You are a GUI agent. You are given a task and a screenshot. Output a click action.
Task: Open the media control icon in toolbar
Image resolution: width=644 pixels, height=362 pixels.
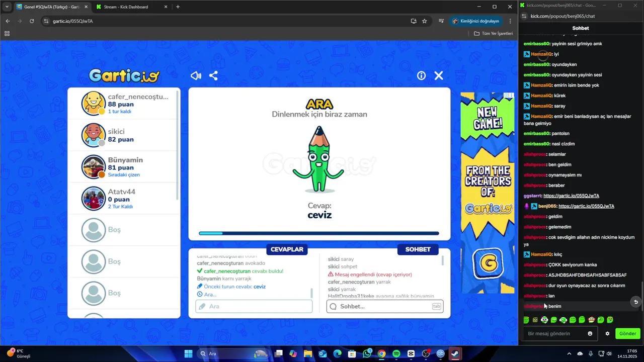pos(441,21)
